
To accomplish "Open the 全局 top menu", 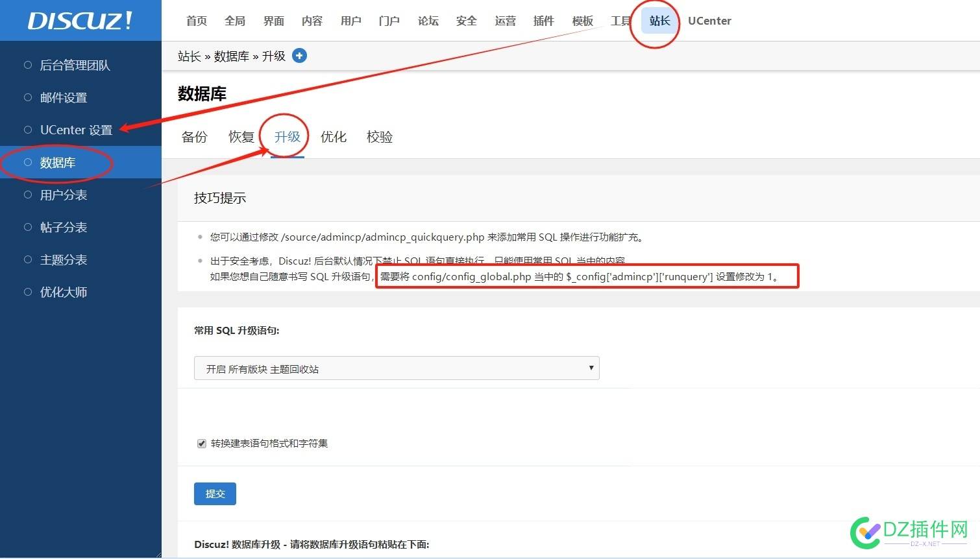I will [x=235, y=21].
